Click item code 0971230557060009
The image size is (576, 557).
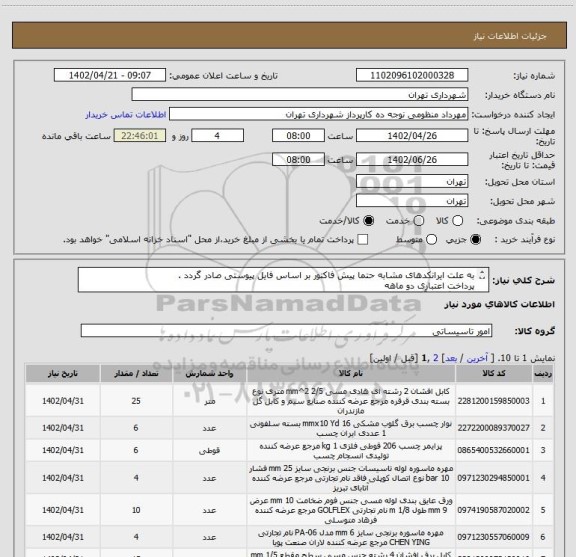(x=493, y=537)
